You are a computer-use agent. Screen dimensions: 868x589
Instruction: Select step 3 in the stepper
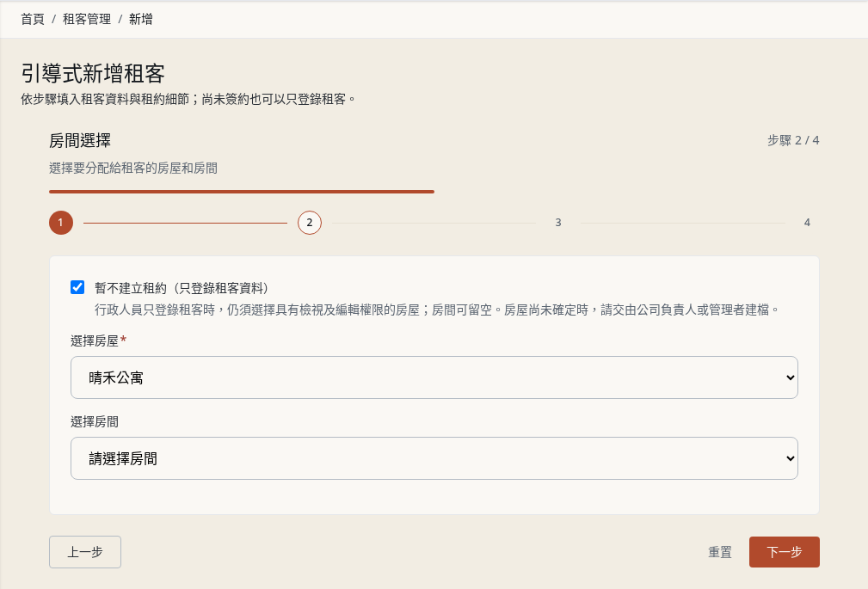(558, 223)
